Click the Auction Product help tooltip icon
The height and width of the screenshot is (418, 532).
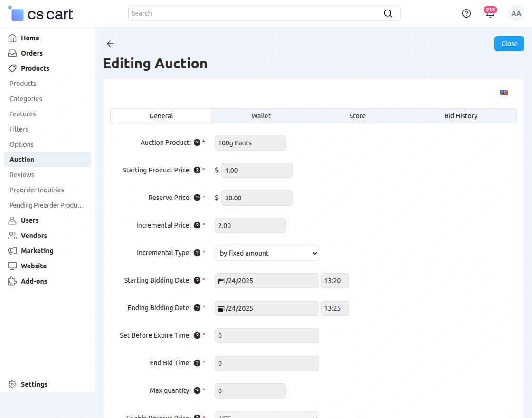[197, 142]
